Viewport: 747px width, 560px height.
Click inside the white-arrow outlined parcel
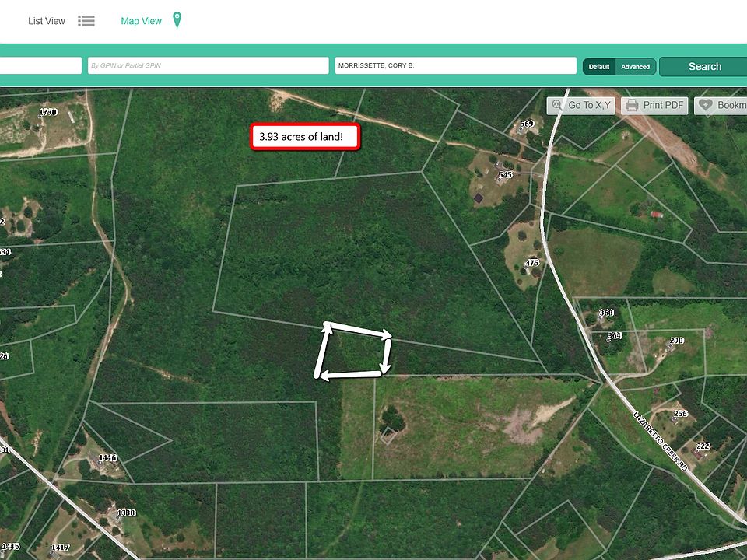click(x=356, y=352)
